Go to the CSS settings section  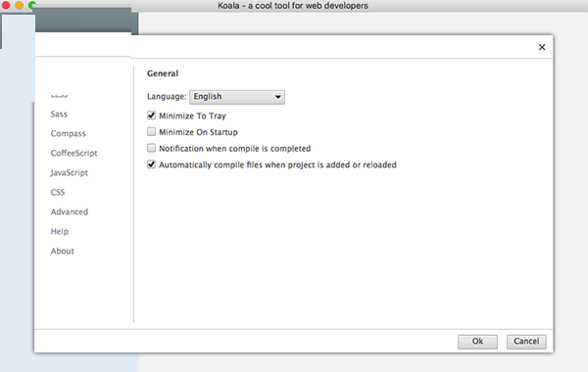[x=58, y=192]
